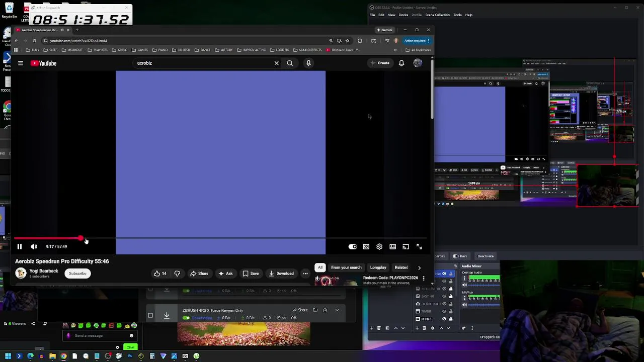This screenshot has width=644, height=362.
Task: Show the hidden TIMER source
Action: click(x=444, y=311)
